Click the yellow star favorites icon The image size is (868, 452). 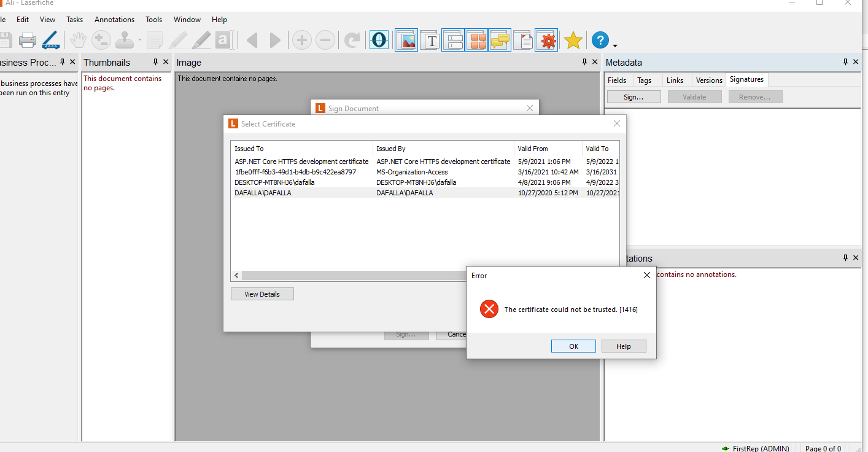pyautogui.click(x=573, y=41)
